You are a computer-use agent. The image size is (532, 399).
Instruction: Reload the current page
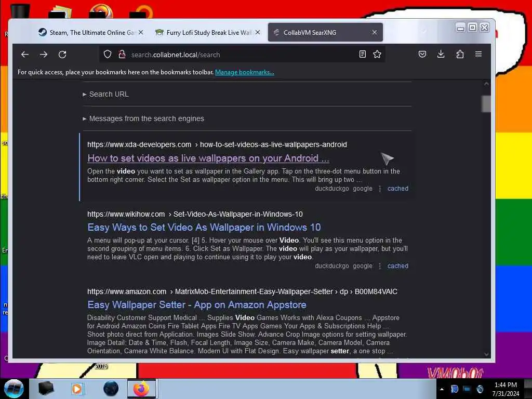62,54
